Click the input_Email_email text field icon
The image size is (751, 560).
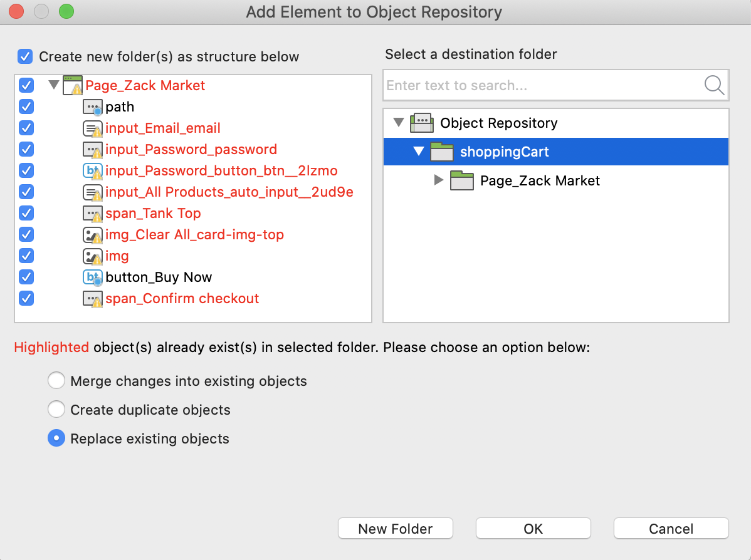pos(92,128)
